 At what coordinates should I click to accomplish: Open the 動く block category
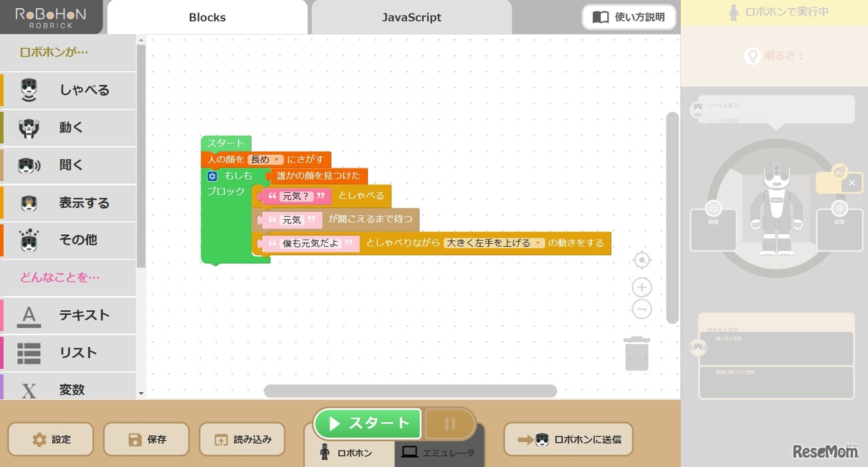[68, 128]
